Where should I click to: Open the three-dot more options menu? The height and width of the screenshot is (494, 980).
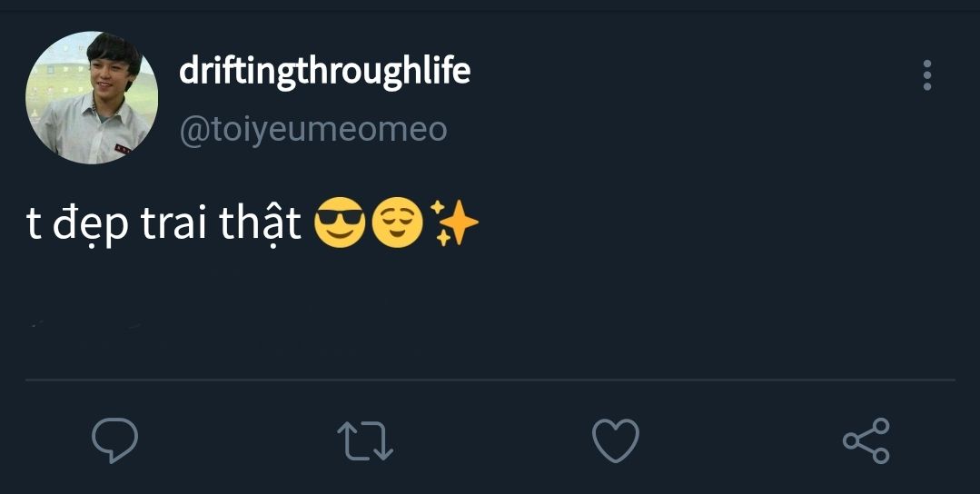pyautogui.click(x=926, y=75)
